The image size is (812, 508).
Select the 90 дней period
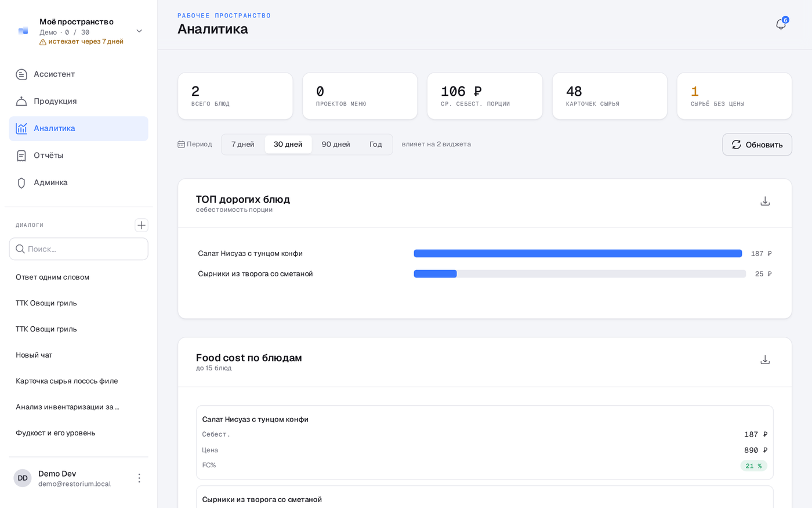(336, 145)
